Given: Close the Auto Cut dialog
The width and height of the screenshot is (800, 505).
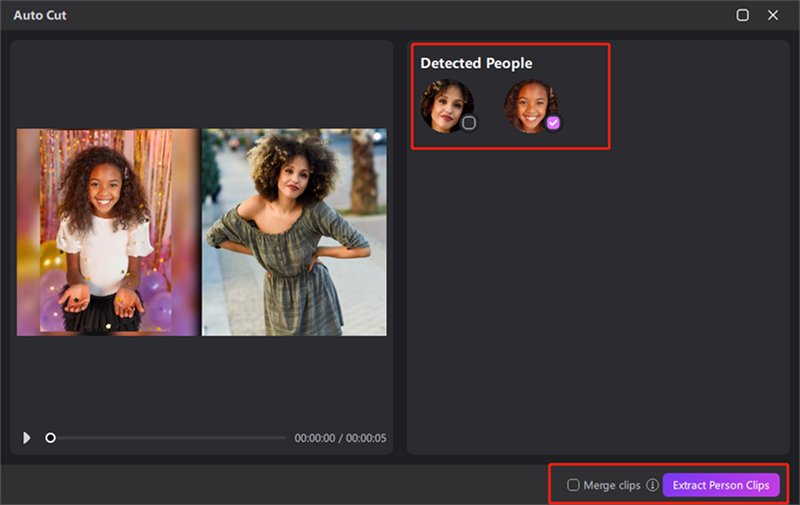Looking at the screenshot, I should (x=773, y=15).
